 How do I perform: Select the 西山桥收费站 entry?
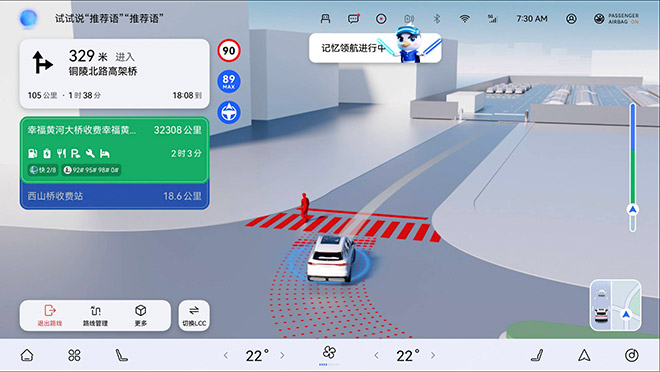tap(114, 196)
